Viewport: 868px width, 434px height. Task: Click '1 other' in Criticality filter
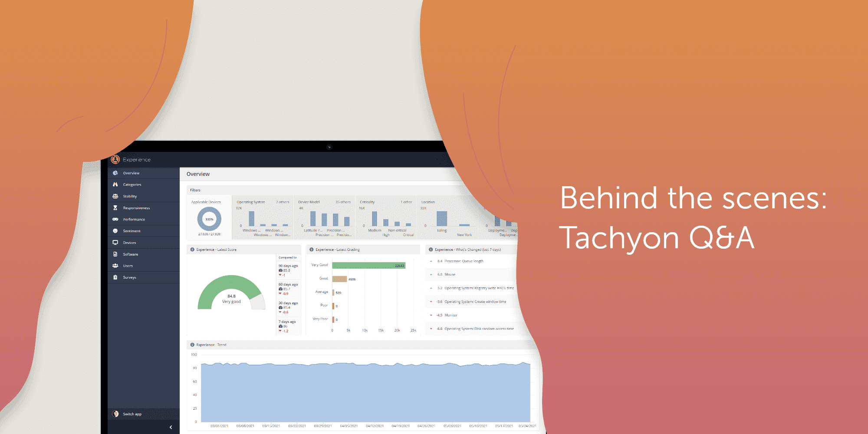pyautogui.click(x=406, y=202)
